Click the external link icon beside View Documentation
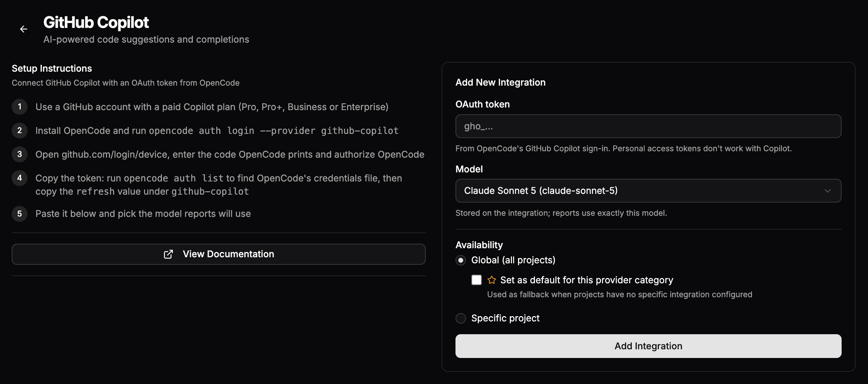868x384 pixels. click(x=168, y=254)
